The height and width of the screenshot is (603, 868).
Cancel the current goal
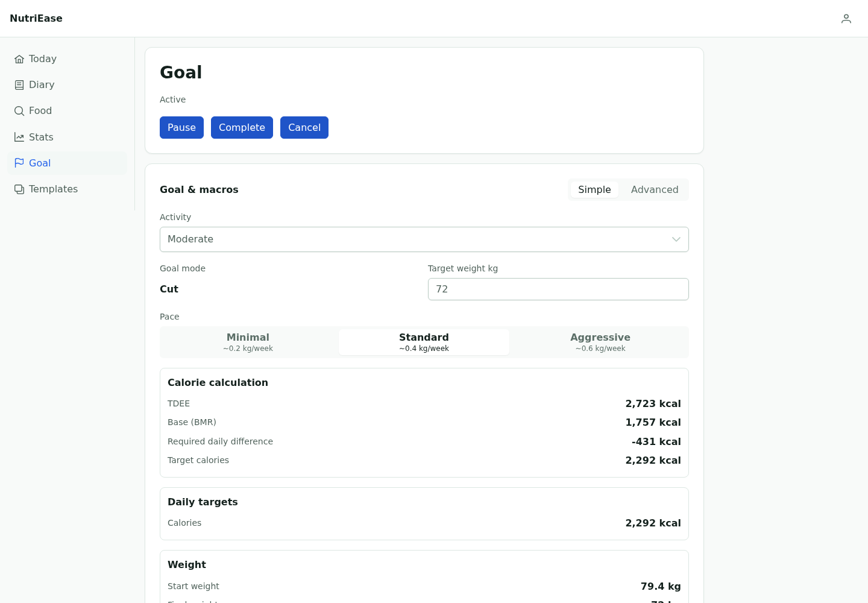coord(304,128)
